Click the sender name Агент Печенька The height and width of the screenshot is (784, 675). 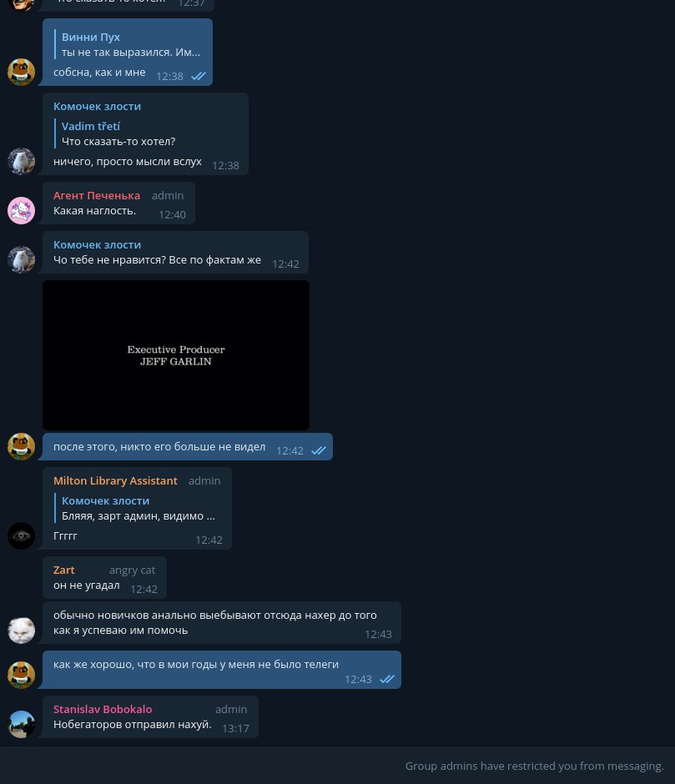[97, 195]
